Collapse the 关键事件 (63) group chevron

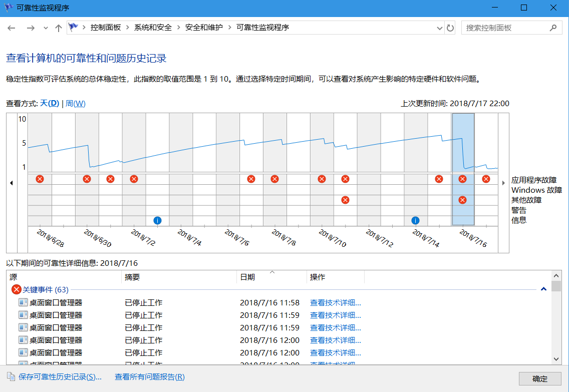(x=543, y=289)
